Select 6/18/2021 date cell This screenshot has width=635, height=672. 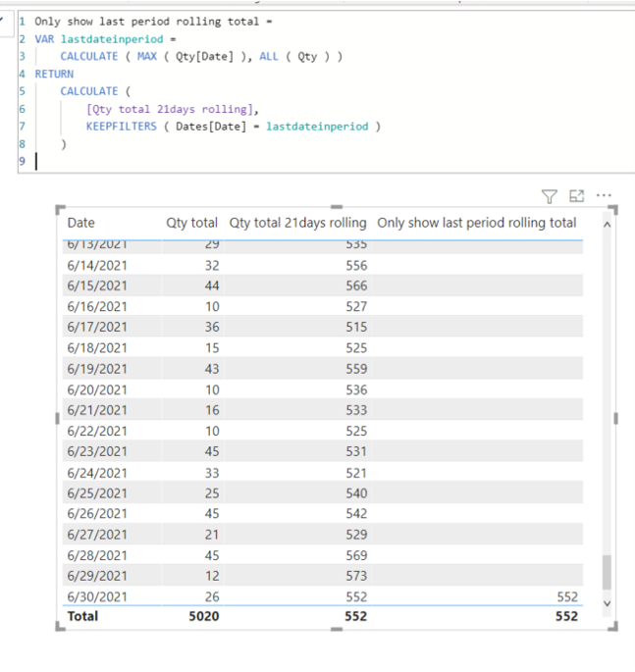(x=97, y=348)
